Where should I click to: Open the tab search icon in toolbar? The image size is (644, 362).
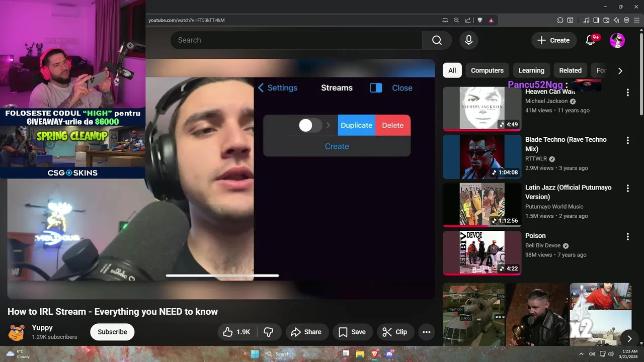click(570, 20)
